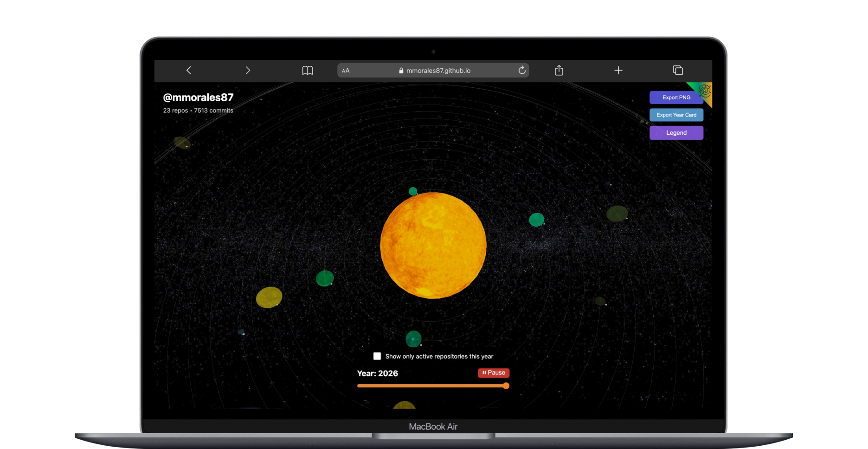Reload the page via the refresh icon
Viewport: 868px width, 449px height.
point(521,70)
